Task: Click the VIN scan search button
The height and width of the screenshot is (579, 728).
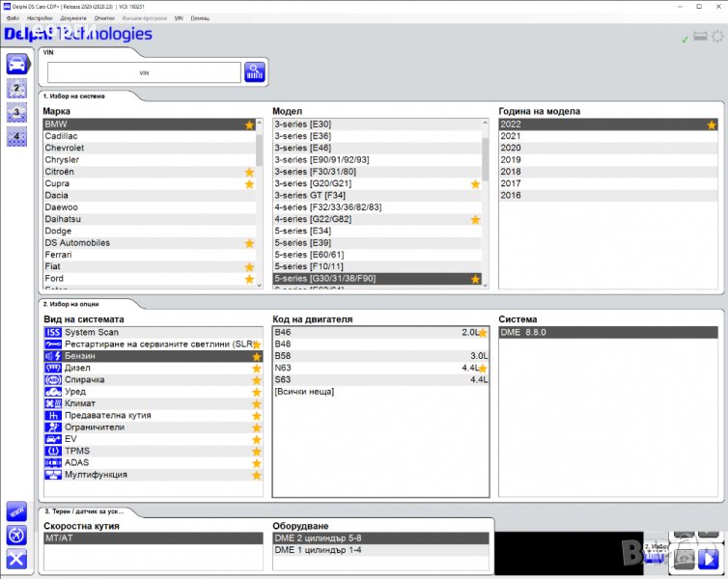Action: 255,72
